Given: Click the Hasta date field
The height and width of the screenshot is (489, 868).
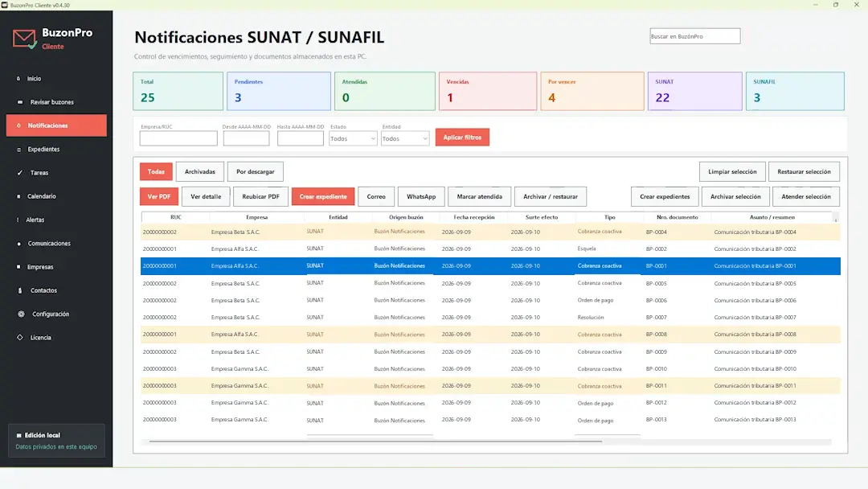Looking at the screenshot, I should tap(301, 138).
